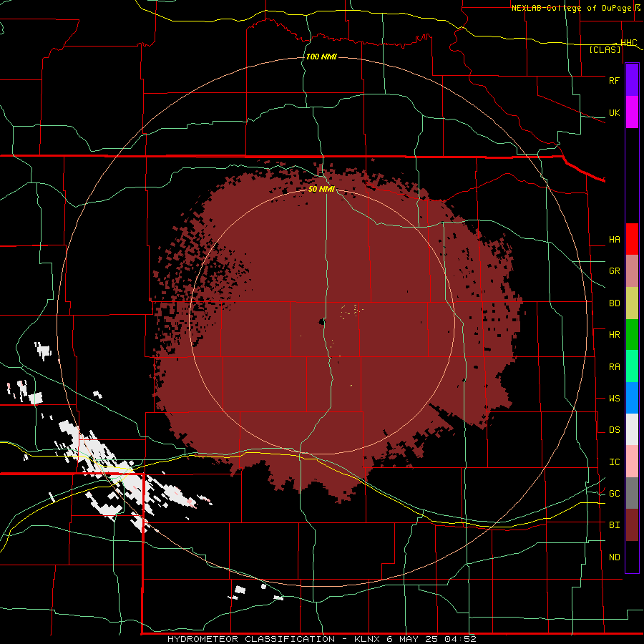Viewport: 644px width, 644px height.
Task: Click the HA legend label
Action: click(614, 240)
